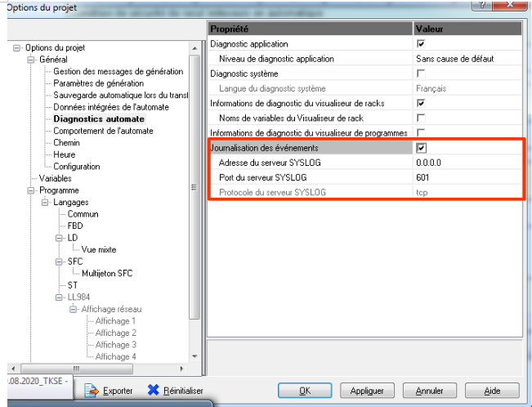Image resolution: width=532 pixels, height=407 pixels.
Task: Collapse the Programme tree node
Action: (x=31, y=190)
